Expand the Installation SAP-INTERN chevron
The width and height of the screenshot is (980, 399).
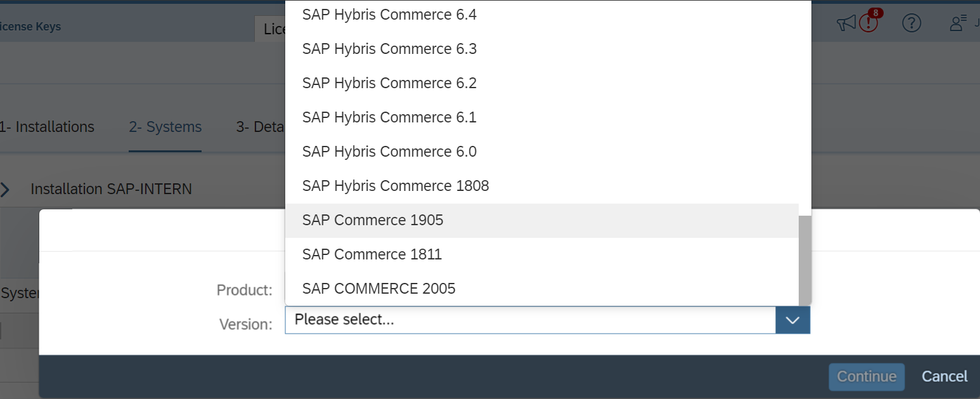click(6, 189)
